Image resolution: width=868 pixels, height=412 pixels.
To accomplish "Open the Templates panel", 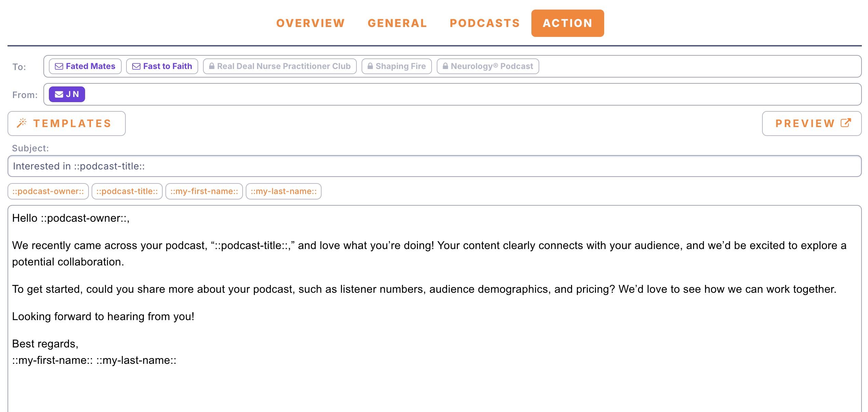I will click(66, 123).
